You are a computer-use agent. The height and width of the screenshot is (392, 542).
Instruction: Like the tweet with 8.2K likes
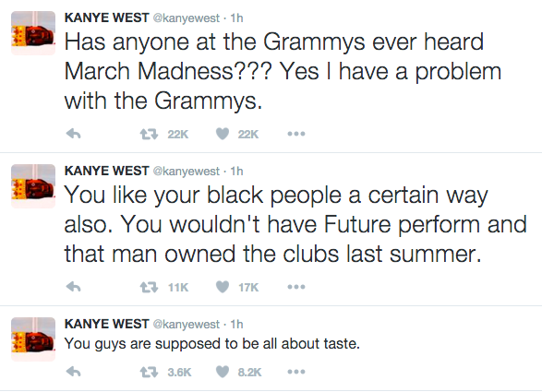point(223,372)
